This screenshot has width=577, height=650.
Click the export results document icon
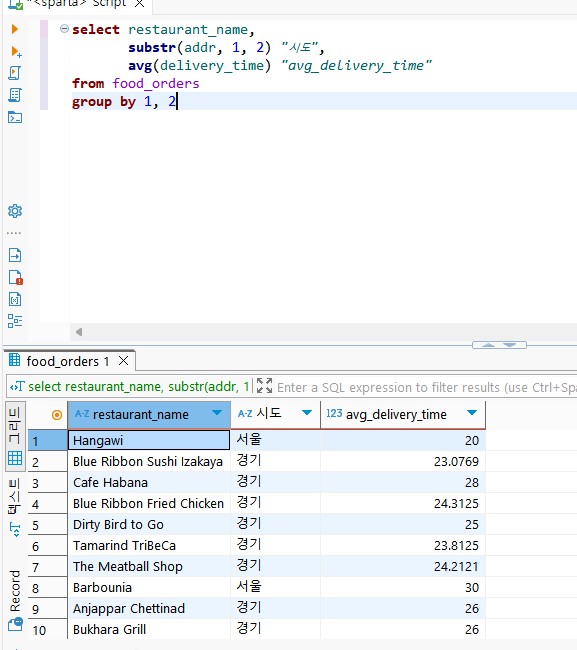tap(15, 255)
